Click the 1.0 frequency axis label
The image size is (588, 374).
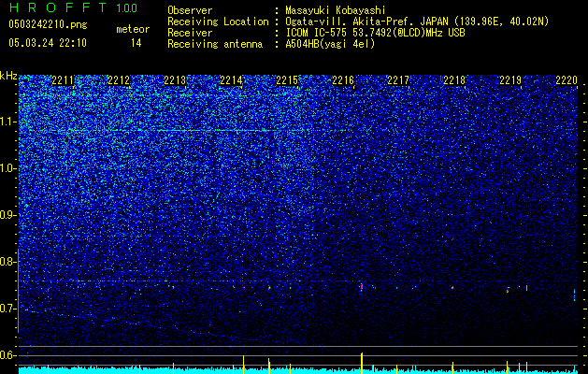tap(8, 168)
